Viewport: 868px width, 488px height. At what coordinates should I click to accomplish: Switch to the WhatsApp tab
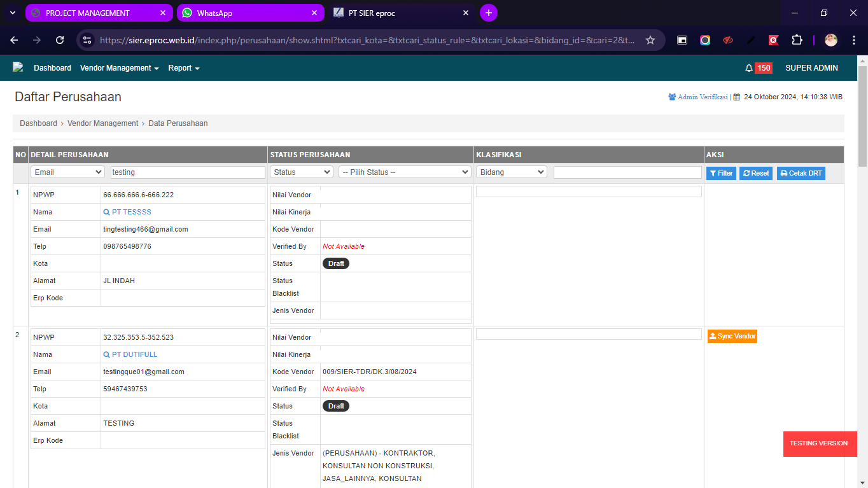point(249,13)
